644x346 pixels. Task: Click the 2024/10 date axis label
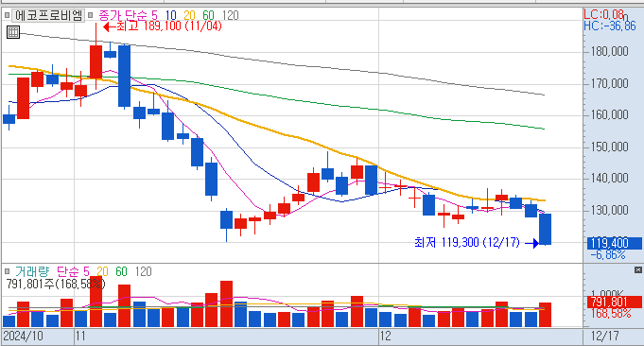click(x=23, y=337)
